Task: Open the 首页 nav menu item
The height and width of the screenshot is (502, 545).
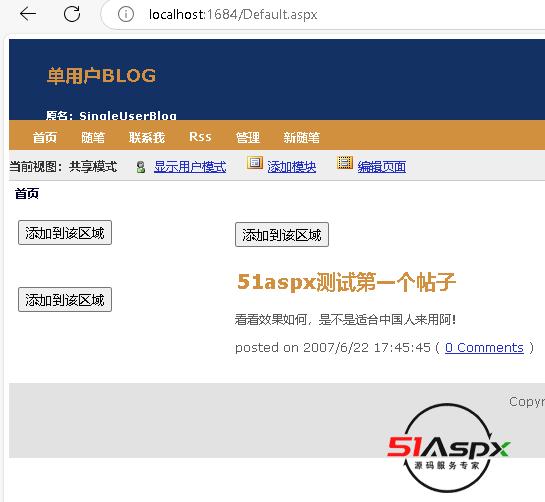Action: (x=44, y=137)
